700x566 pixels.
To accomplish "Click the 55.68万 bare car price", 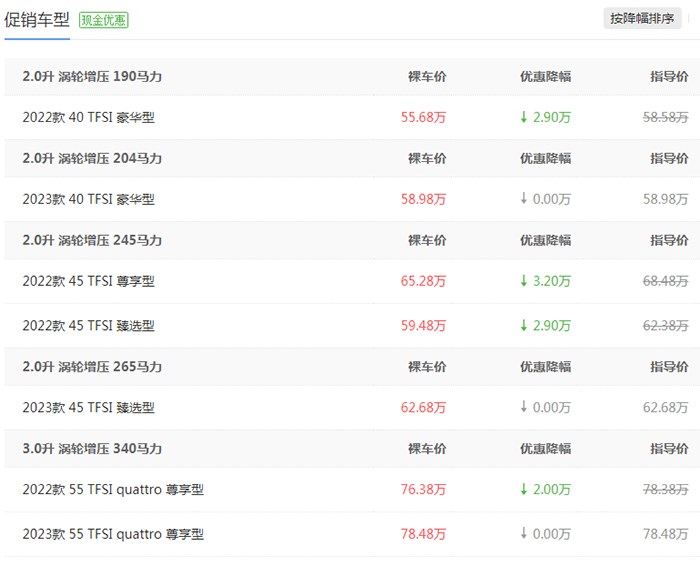I will 423,117.
